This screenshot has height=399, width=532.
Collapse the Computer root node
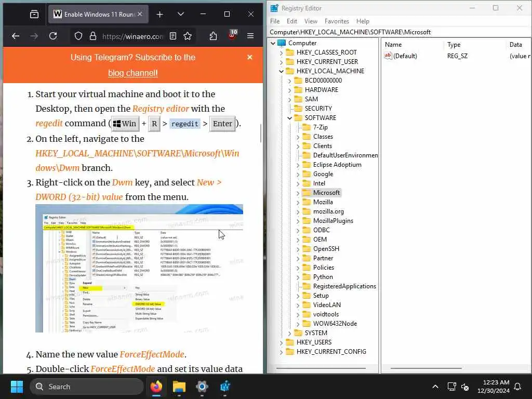click(273, 43)
